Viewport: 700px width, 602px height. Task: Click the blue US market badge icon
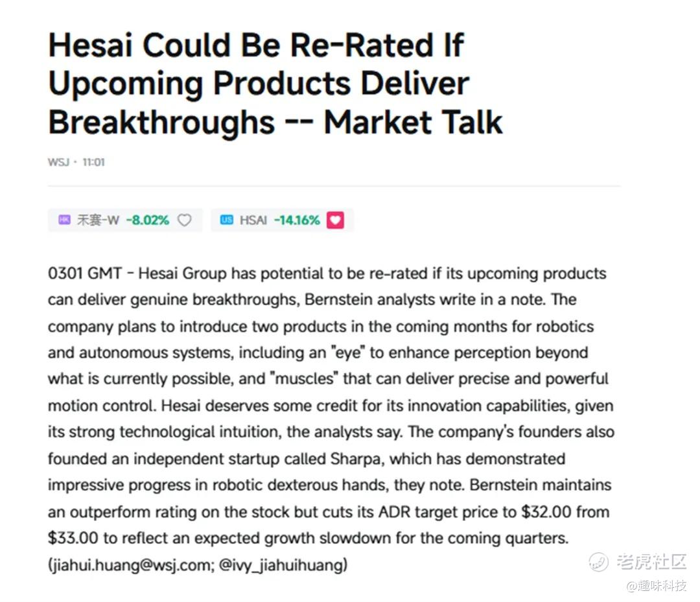click(227, 220)
